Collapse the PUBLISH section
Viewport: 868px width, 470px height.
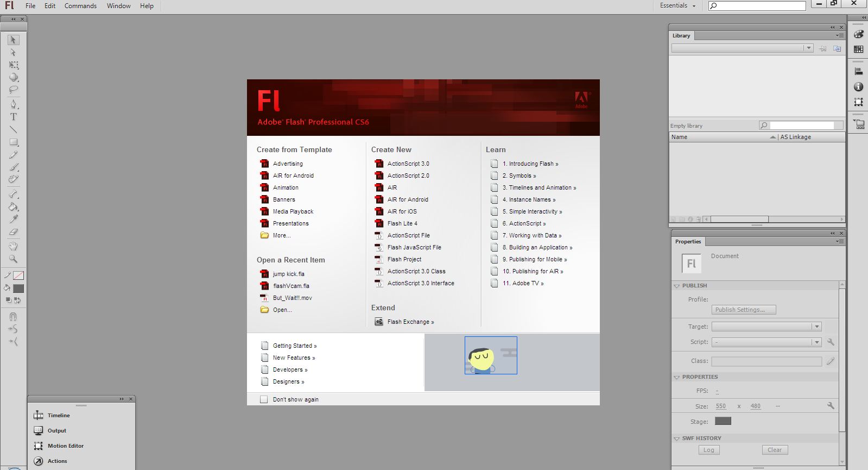677,286
